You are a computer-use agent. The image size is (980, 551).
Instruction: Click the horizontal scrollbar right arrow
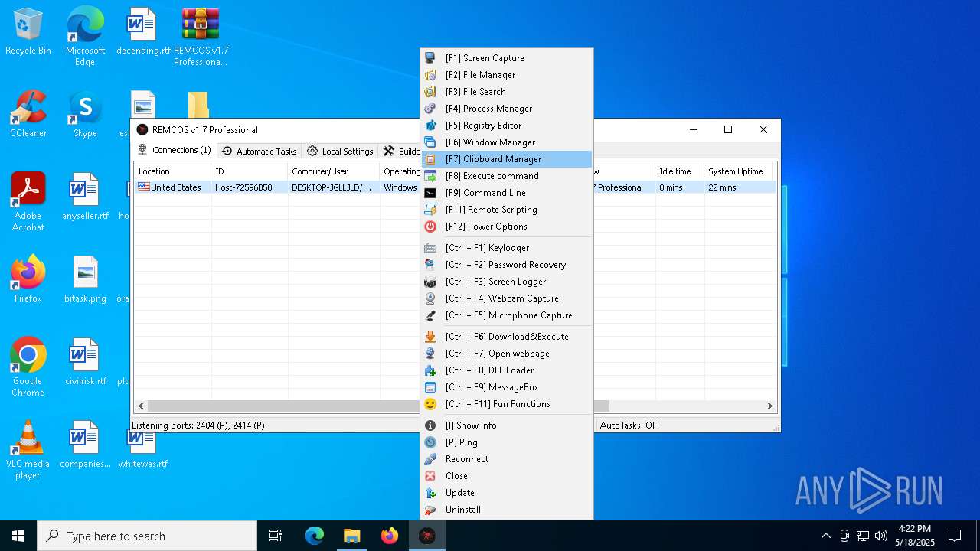tap(770, 406)
